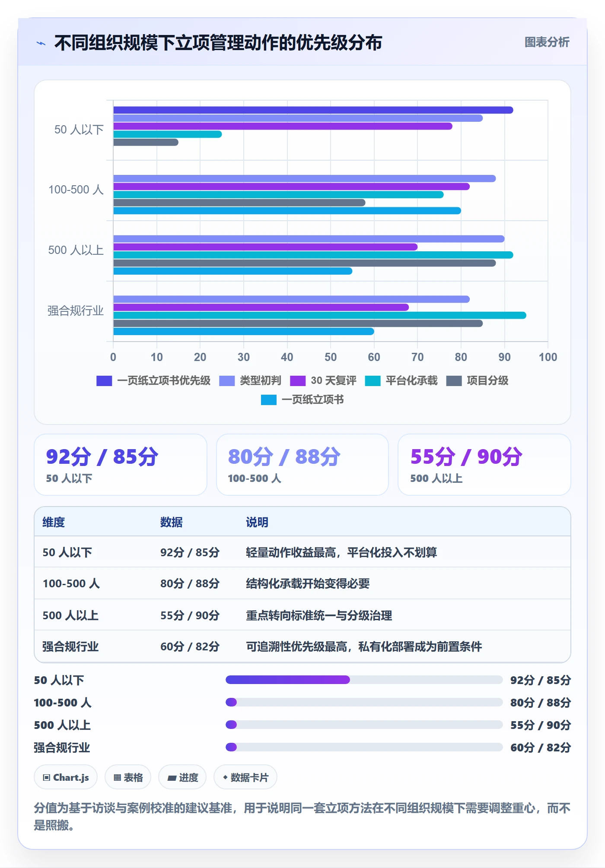Click the 表格 tag chip
Screen dimensions: 605x868
[x=128, y=777]
